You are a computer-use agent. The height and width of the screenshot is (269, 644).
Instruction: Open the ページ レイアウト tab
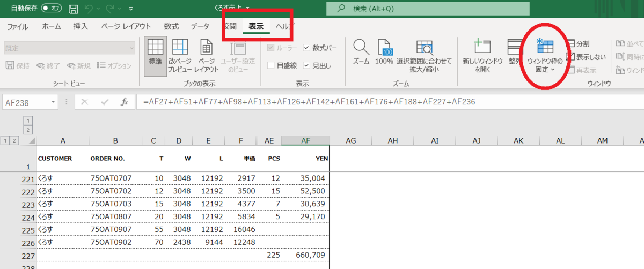[x=126, y=26]
